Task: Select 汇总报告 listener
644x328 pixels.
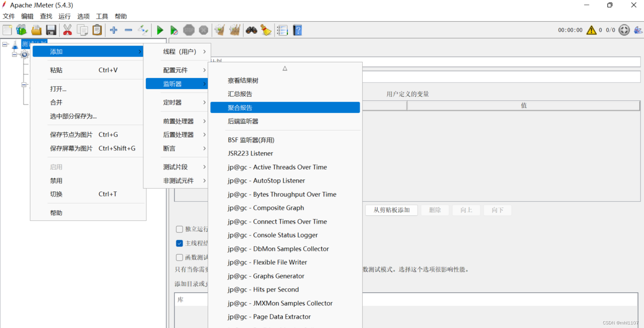Action: pos(285,94)
